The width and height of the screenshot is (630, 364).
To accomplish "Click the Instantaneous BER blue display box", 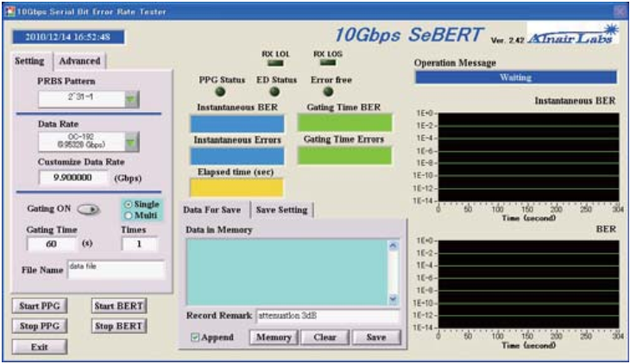I will click(x=236, y=123).
